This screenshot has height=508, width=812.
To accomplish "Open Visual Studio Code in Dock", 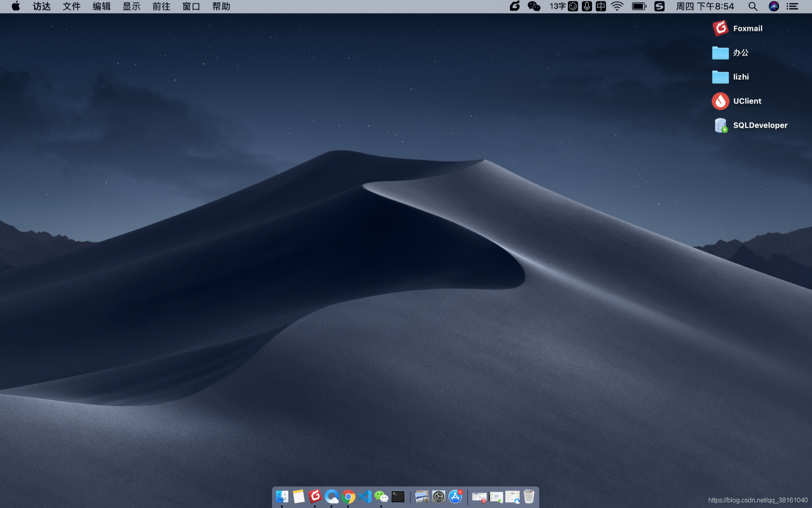I will [x=364, y=497].
